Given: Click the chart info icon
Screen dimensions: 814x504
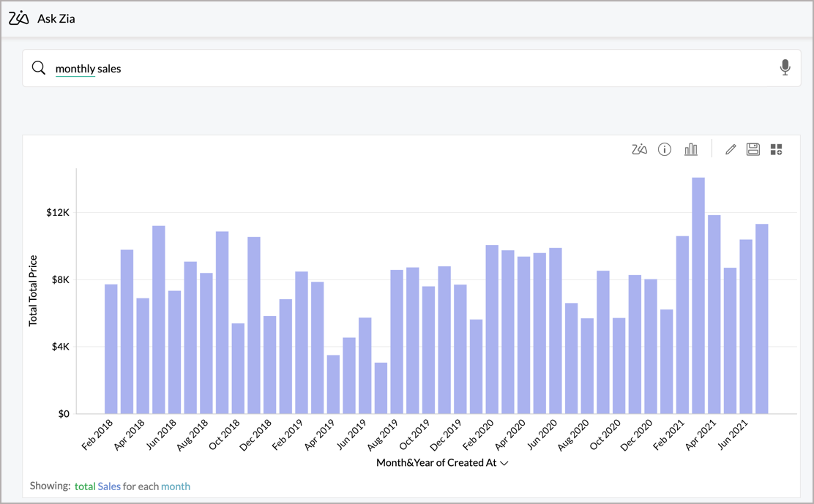Looking at the screenshot, I should click(x=665, y=149).
